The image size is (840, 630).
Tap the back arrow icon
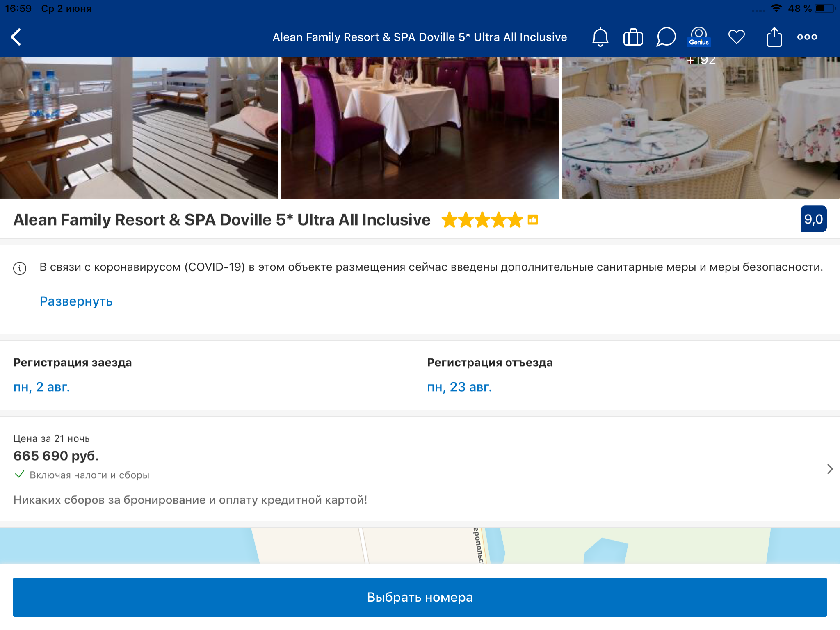(x=16, y=37)
